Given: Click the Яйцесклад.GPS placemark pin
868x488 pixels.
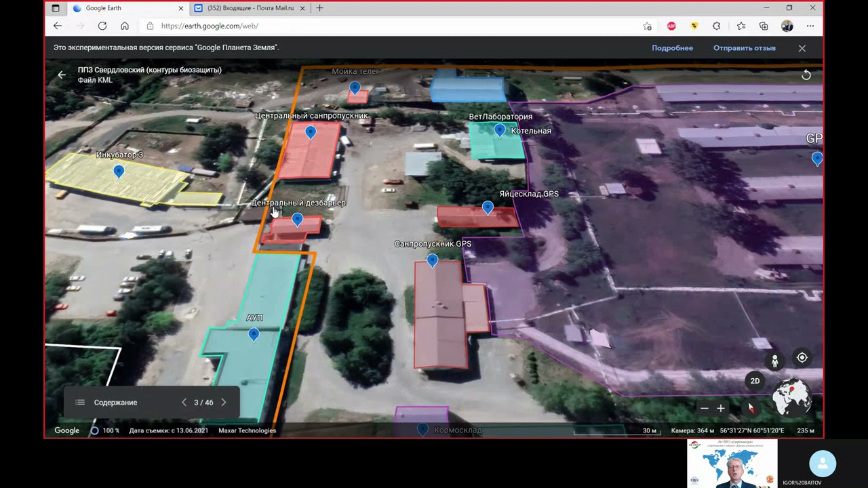Looking at the screenshot, I should pos(488,208).
